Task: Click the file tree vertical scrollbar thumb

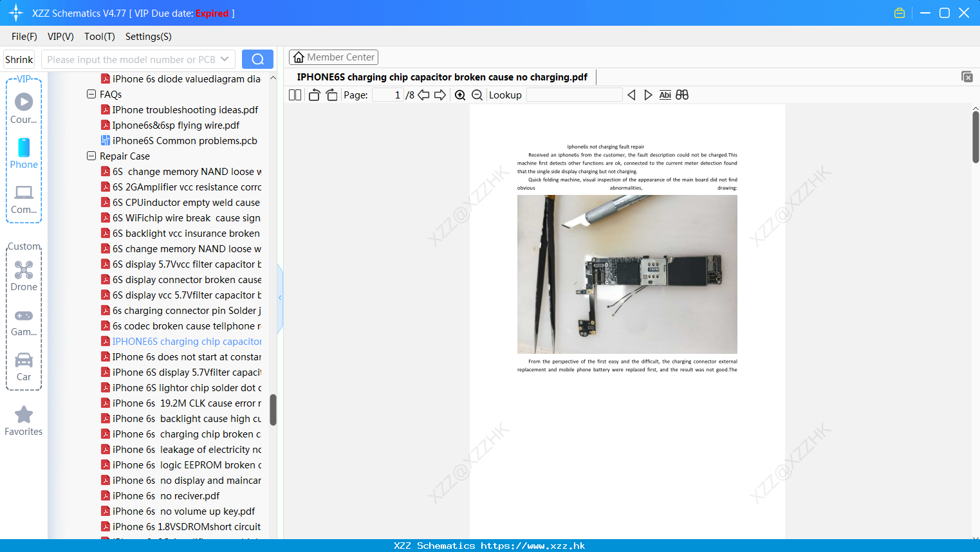Action: (x=273, y=410)
